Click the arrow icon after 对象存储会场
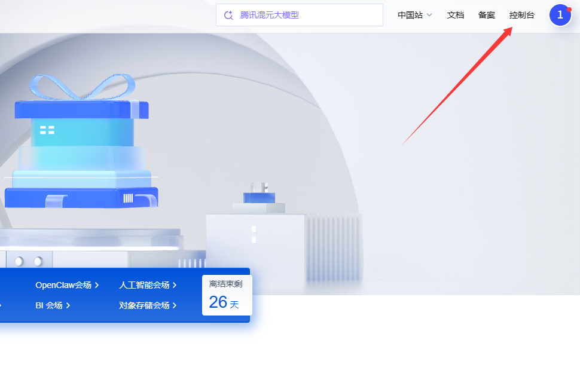Viewport: 580px width, 392px height. (x=173, y=305)
